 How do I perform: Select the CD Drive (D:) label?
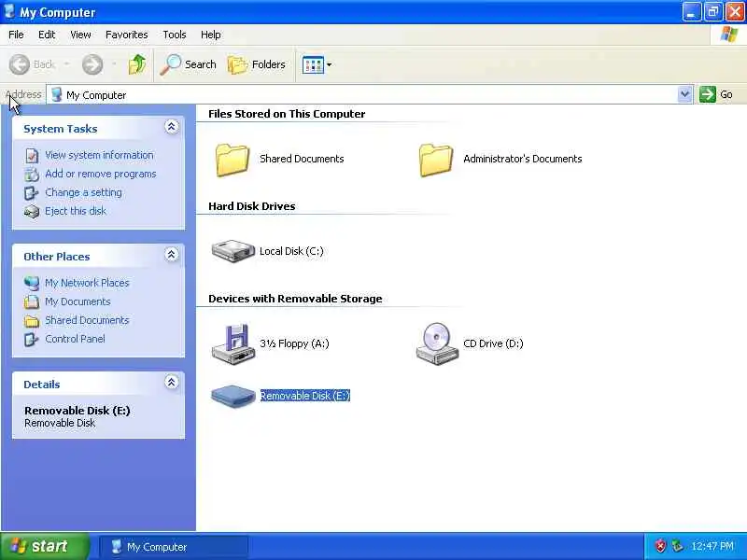tap(493, 343)
